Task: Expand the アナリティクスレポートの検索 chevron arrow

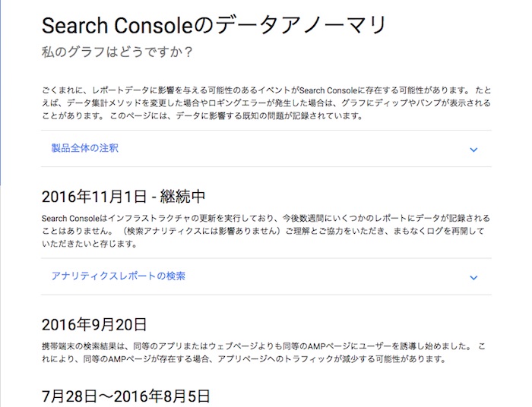Action: 473,277
